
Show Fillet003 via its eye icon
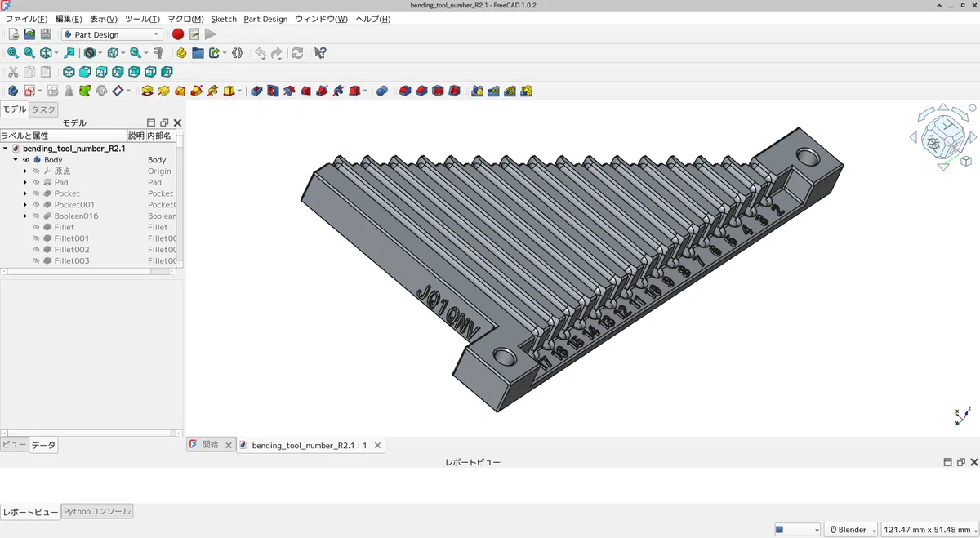pos(36,261)
